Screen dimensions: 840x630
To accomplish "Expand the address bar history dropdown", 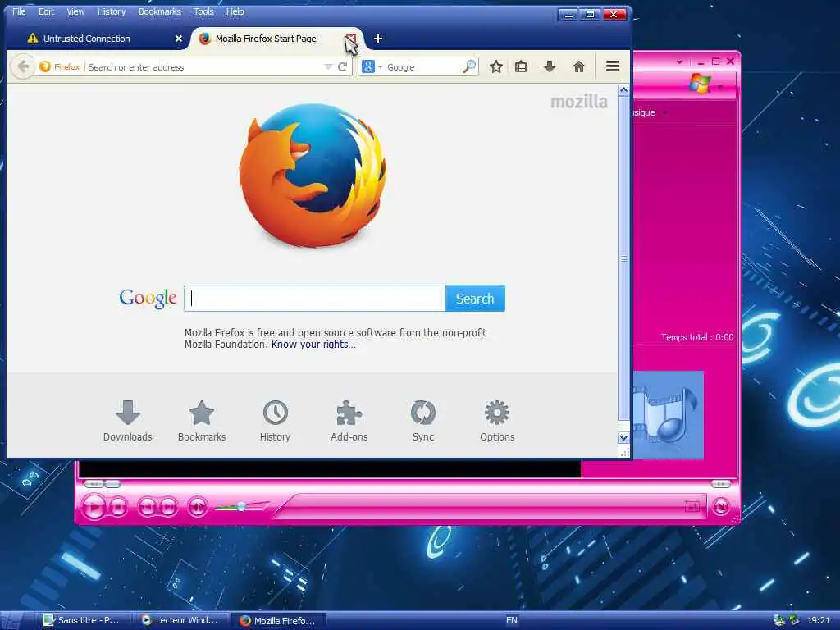I will (328, 67).
